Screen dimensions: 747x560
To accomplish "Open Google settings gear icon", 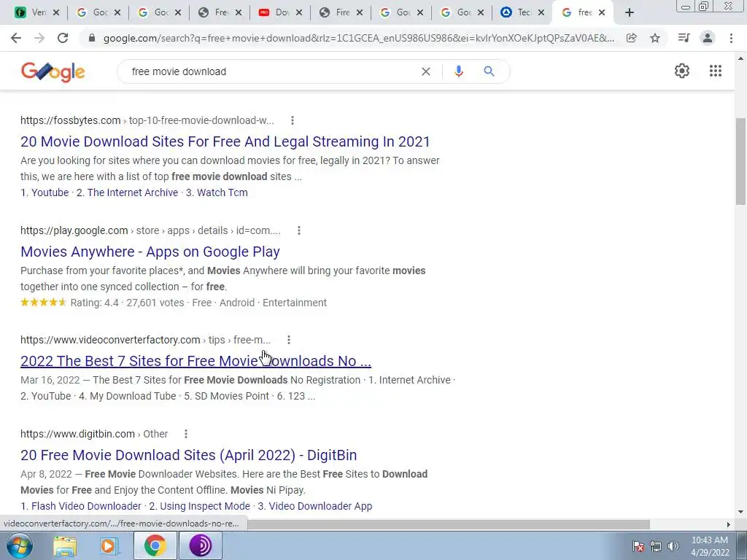I will [682, 71].
